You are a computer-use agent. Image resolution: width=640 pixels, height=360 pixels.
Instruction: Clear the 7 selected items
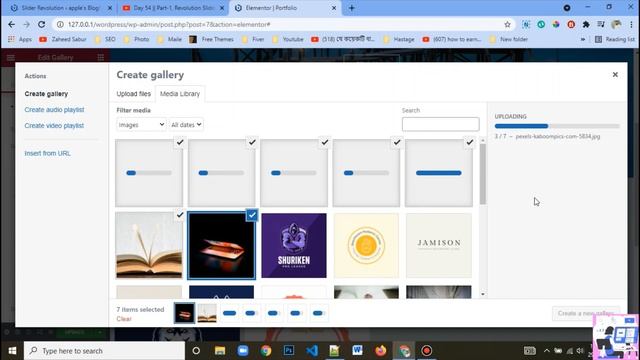[124, 319]
